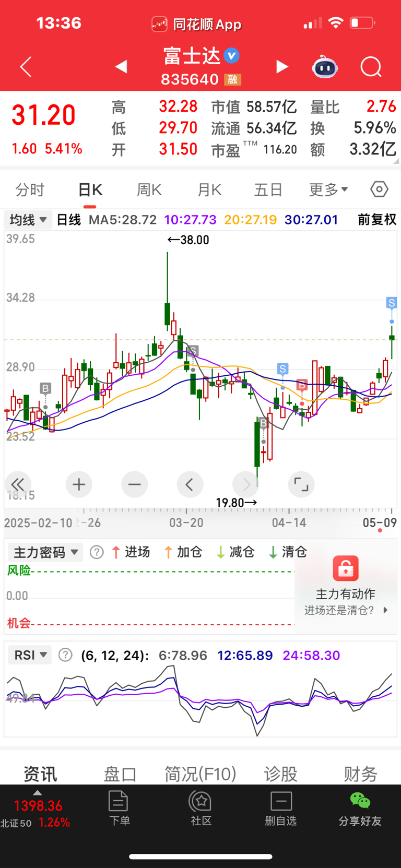Switch to previous stock with left triangle
This screenshot has width=401, height=868.
121,67
